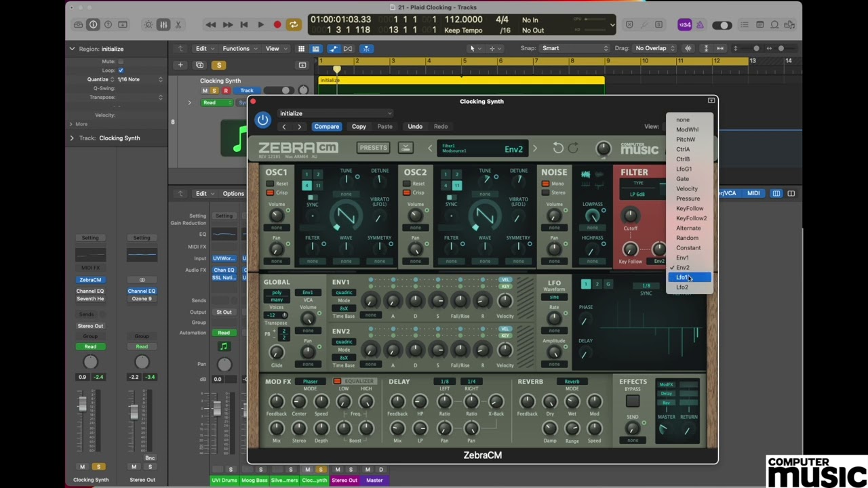Enable Reset toggle on OSC1
Viewport: 868px width, 488px height.
270,184
